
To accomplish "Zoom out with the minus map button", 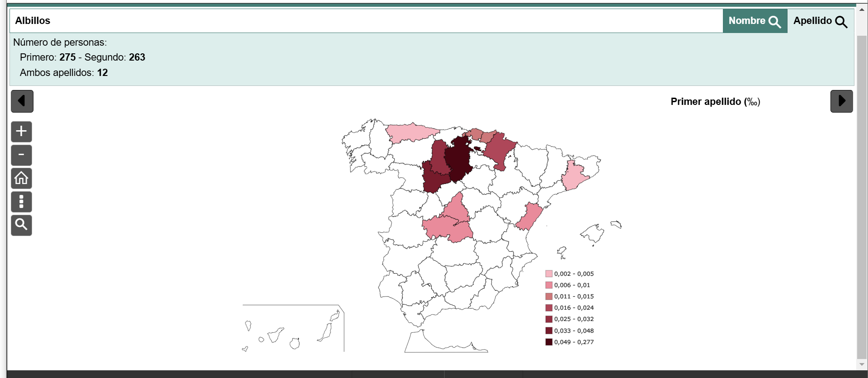I will point(21,155).
